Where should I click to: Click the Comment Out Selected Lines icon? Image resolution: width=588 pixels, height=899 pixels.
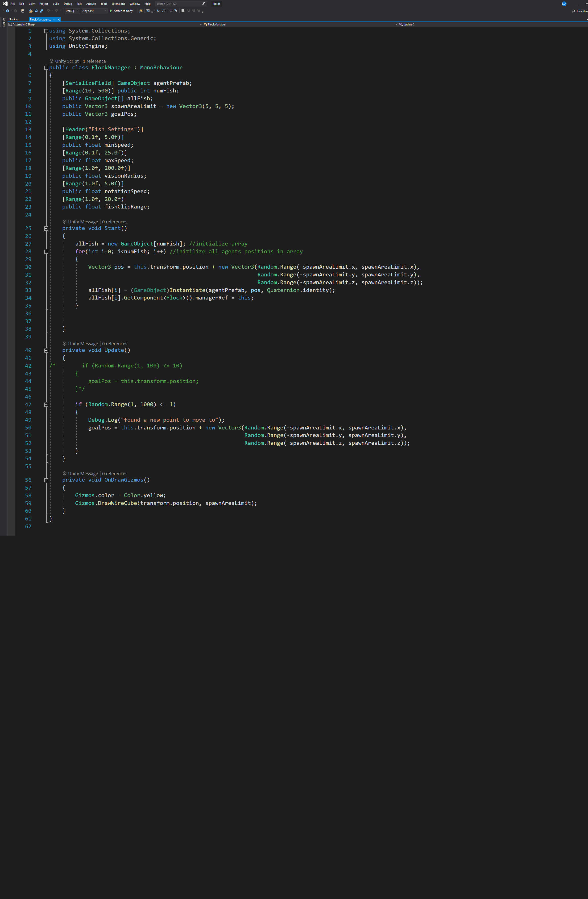[x=171, y=11]
